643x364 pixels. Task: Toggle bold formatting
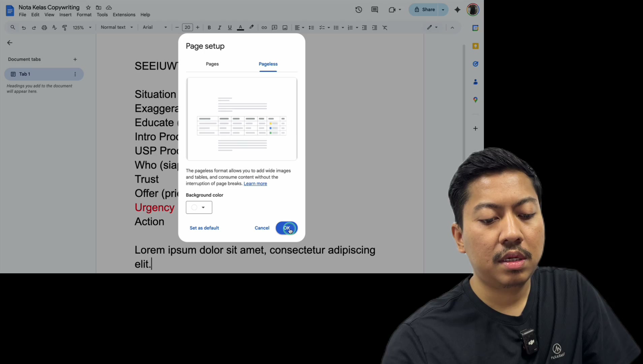click(x=209, y=28)
